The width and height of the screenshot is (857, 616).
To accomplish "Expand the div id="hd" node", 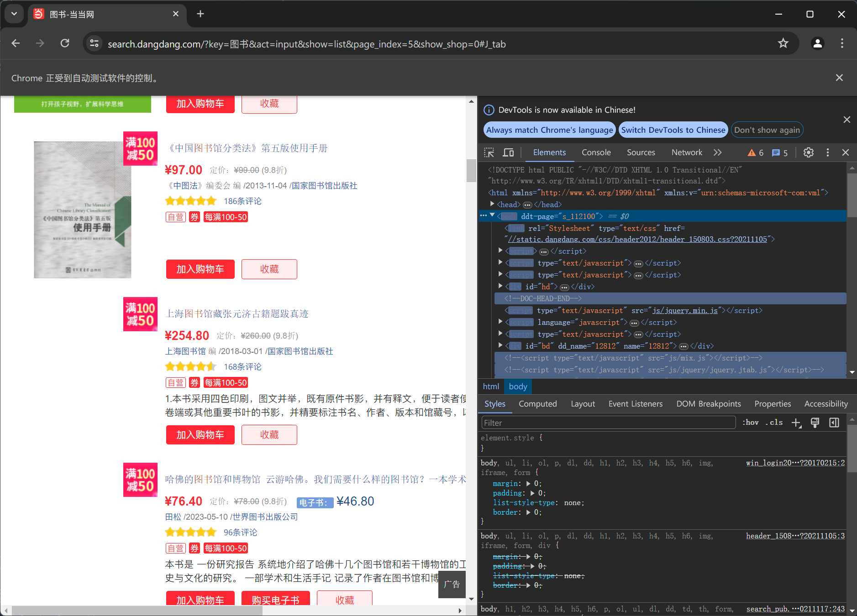I will pyautogui.click(x=500, y=286).
